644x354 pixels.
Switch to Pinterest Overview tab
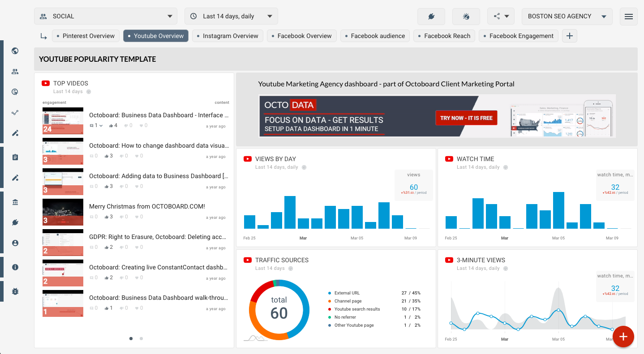[x=86, y=36]
